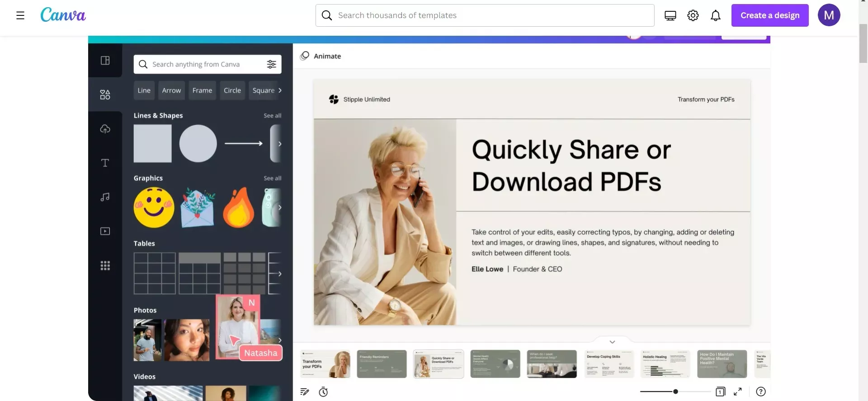This screenshot has width=868, height=401.
Task: Open the page count grid view icon
Action: click(720, 392)
